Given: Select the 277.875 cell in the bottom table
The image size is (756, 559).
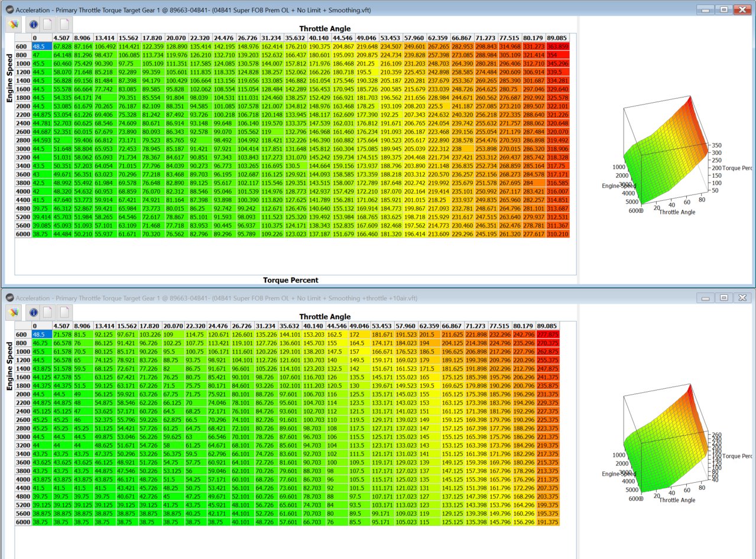Looking at the screenshot, I should coord(548,334).
